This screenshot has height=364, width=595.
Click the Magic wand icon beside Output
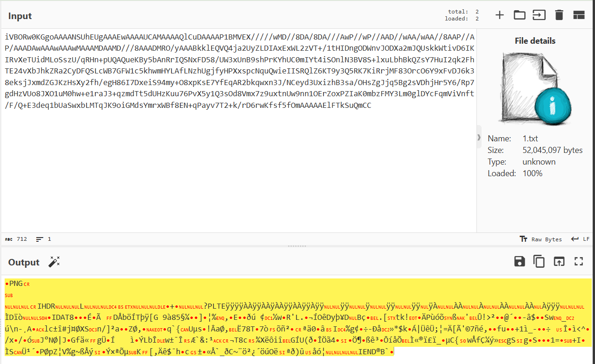pos(54,262)
